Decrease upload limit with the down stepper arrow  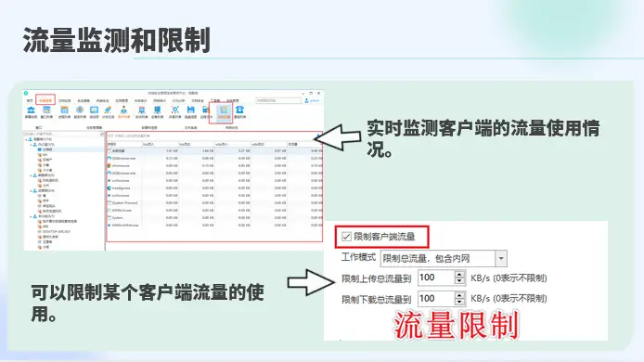(459, 281)
